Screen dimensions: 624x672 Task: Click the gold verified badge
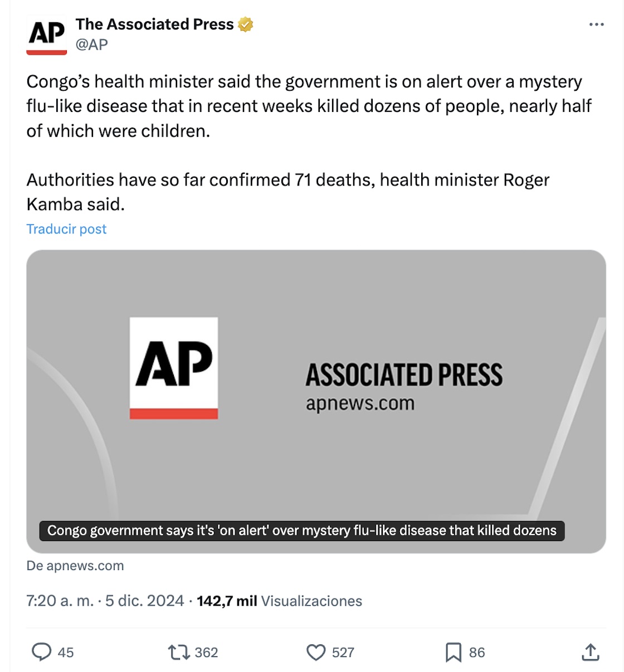[x=246, y=25]
